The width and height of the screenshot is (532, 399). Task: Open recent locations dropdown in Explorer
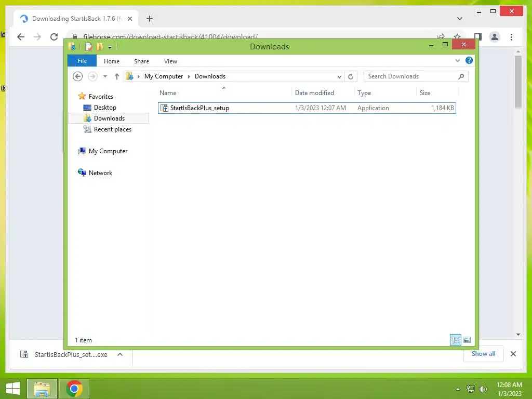(105, 76)
